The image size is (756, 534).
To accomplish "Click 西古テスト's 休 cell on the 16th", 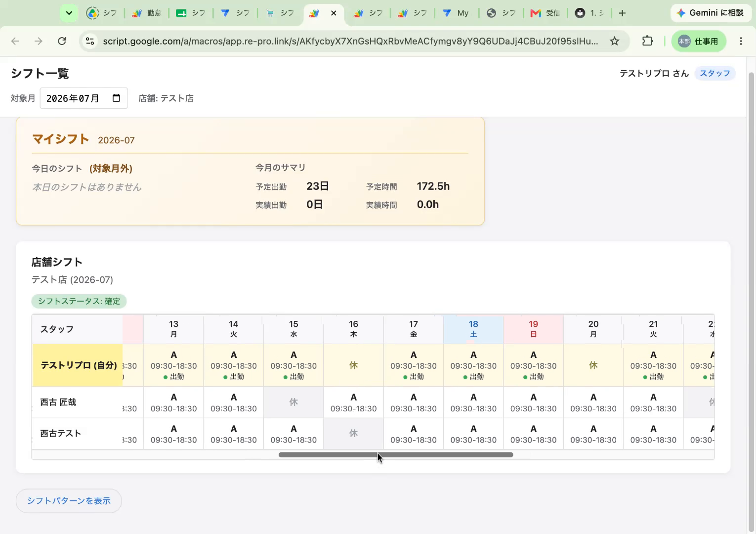I will 353,434.
